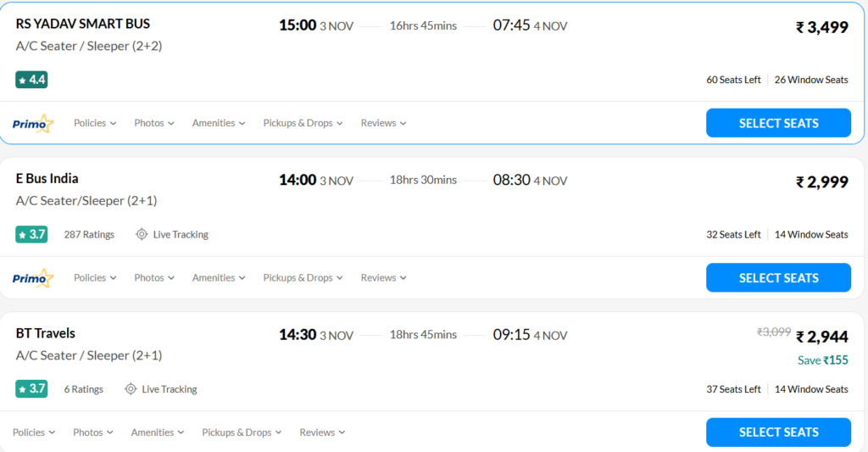
Task: Expand Policies for RS YADAV SMART BUS
Action: 95,123
